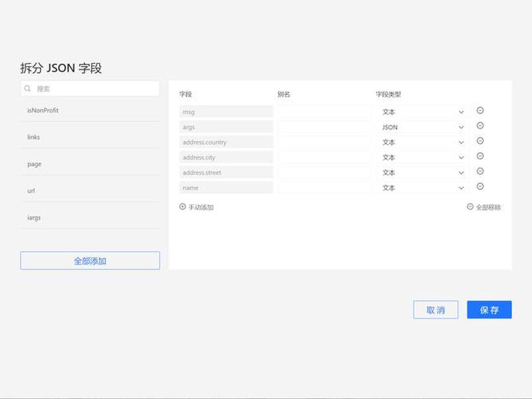The height and width of the screenshot is (399, 532).
Task: Click alias input for address.street row
Action: click(325, 172)
